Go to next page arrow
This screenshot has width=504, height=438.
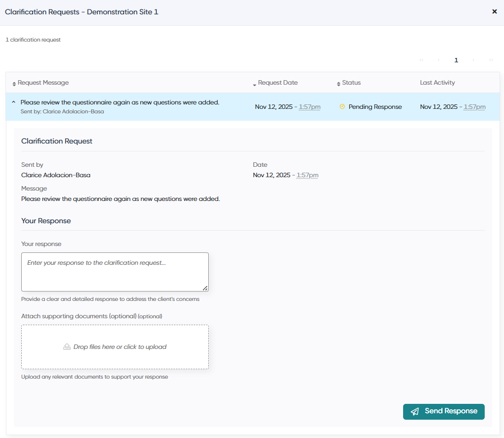(473, 60)
